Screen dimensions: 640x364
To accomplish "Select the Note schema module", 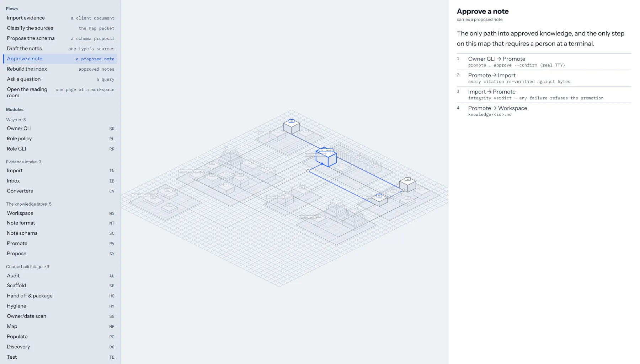I will (x=60, y=233).
